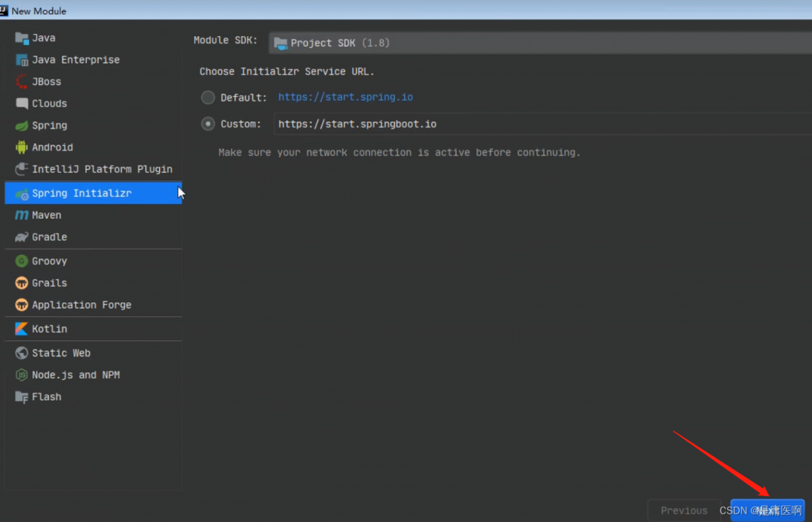The image size is (812, 522).
Task: Select Static Web entry
Action: pyautogui.click(x=93, y=353)
